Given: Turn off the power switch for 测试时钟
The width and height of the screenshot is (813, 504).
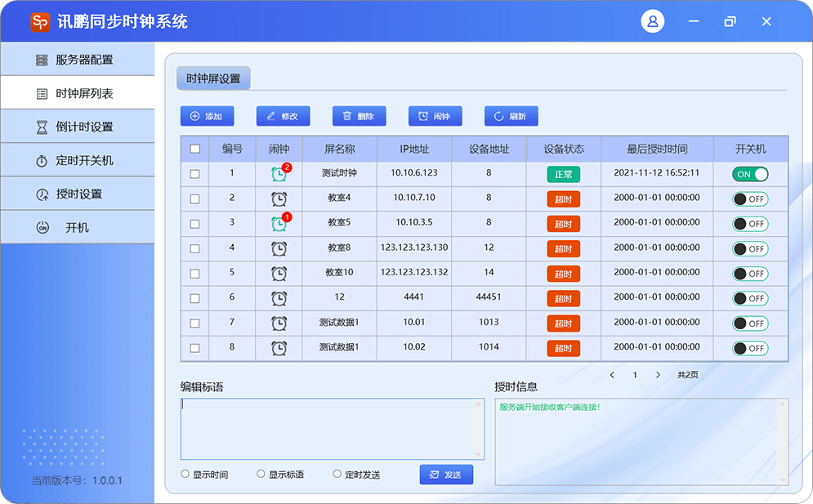Looking at the screenshot, I should pyautogui.click(x=750, y=174).
